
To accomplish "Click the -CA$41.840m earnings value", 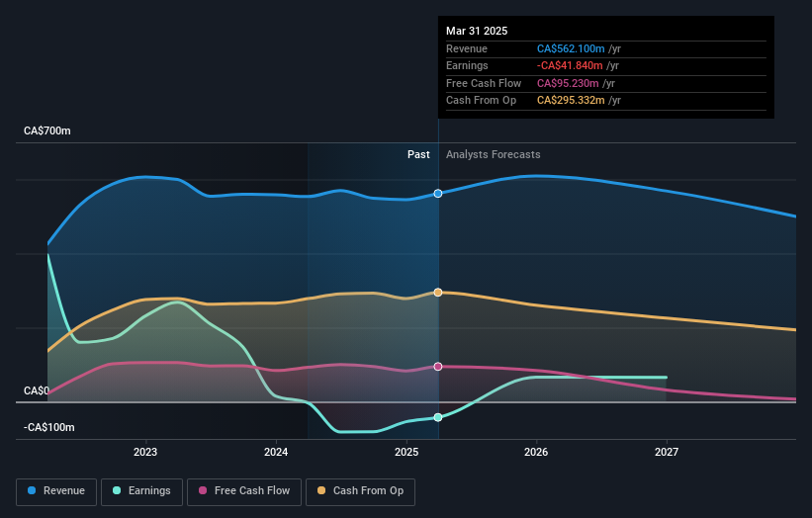I will tap(570, 65).
